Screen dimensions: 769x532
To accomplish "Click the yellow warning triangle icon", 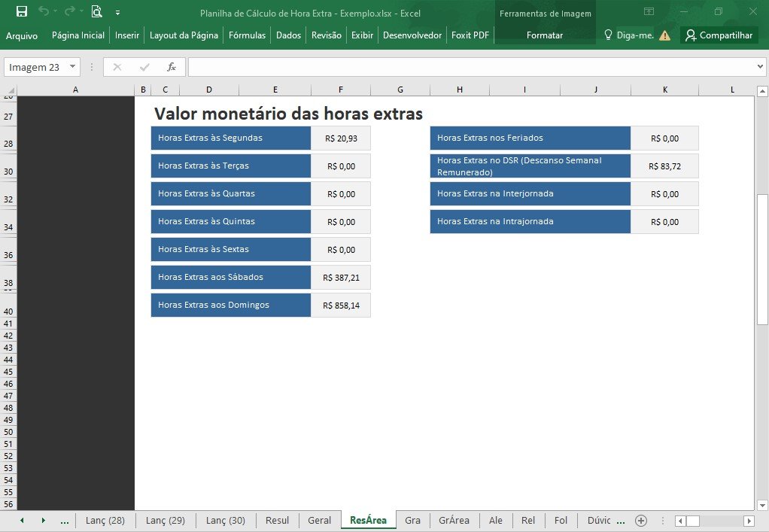I will click(664, 35).
